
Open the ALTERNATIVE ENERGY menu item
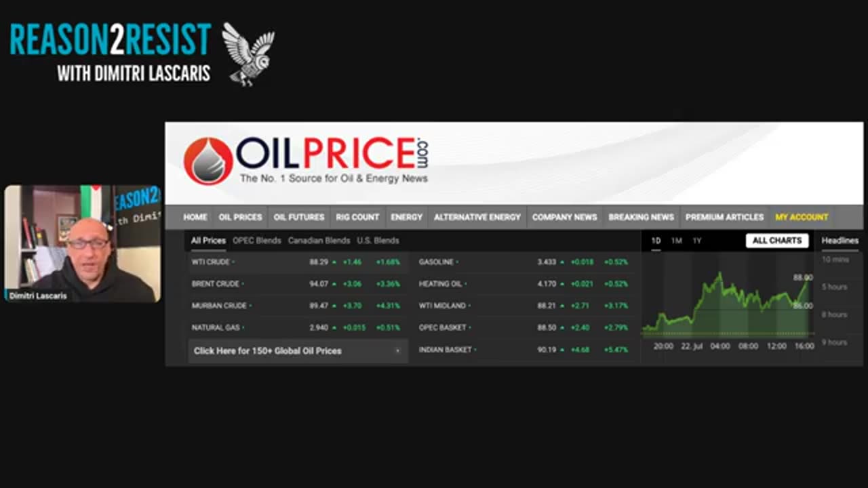477,217
